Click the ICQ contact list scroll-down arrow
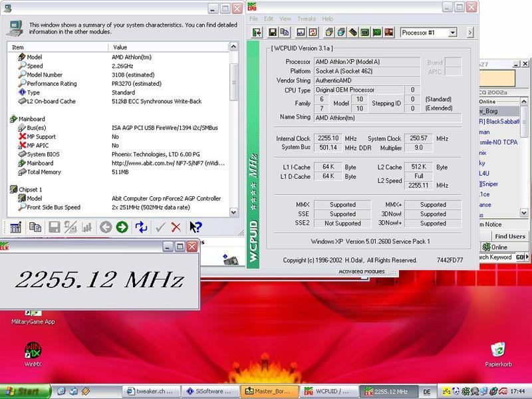532x399 pixels. pyautogui.click(x=524, y=213)
